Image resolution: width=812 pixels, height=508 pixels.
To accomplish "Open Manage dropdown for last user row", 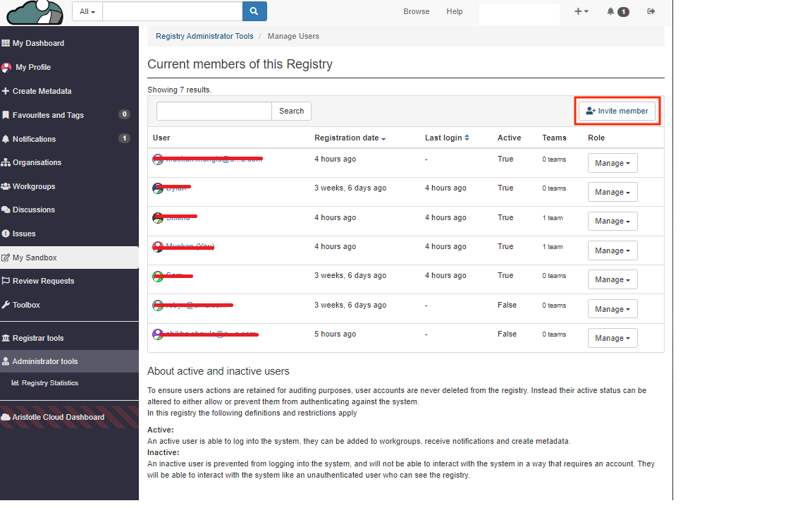I will click(x=612, y=338).
